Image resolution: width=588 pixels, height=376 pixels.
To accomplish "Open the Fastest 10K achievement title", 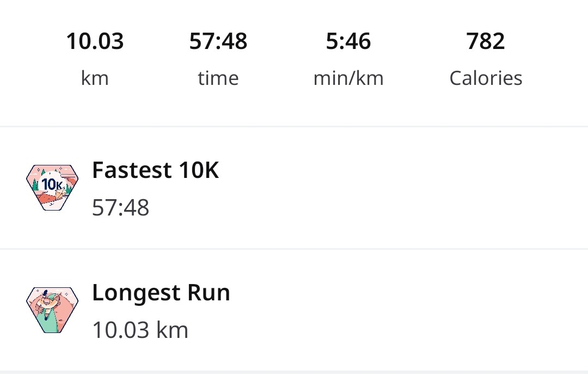I will pyautogui.click(x=155, y=170).
